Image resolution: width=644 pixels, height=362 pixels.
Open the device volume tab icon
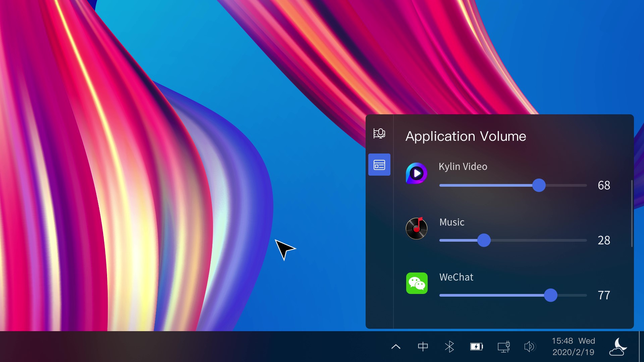(x=379, y=133)
